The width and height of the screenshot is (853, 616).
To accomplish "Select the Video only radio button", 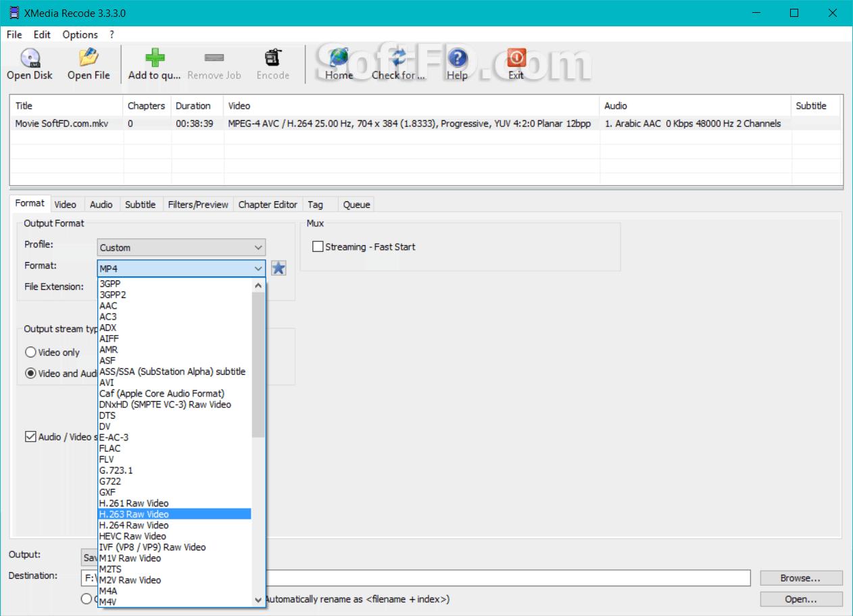I will [x=30, y=352].
